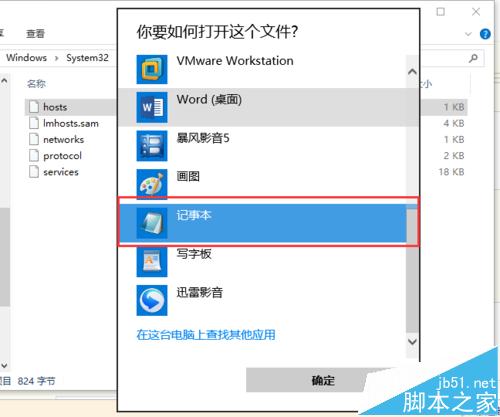Click the 确定 confirm button

point(323,380)
